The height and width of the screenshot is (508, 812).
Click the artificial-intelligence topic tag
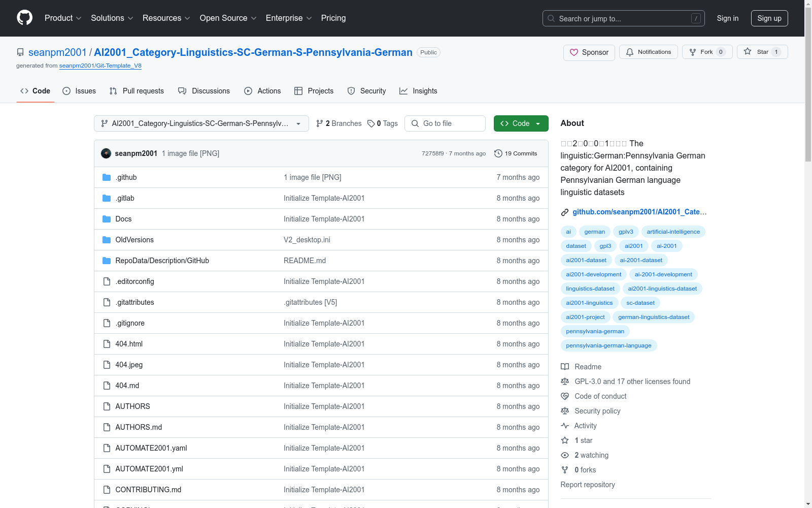(673, 232)
